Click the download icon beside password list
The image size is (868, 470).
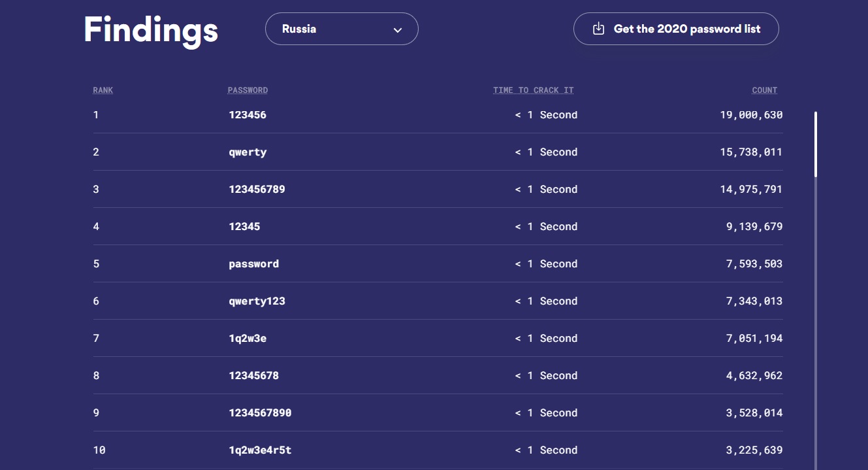click(598, 29)
